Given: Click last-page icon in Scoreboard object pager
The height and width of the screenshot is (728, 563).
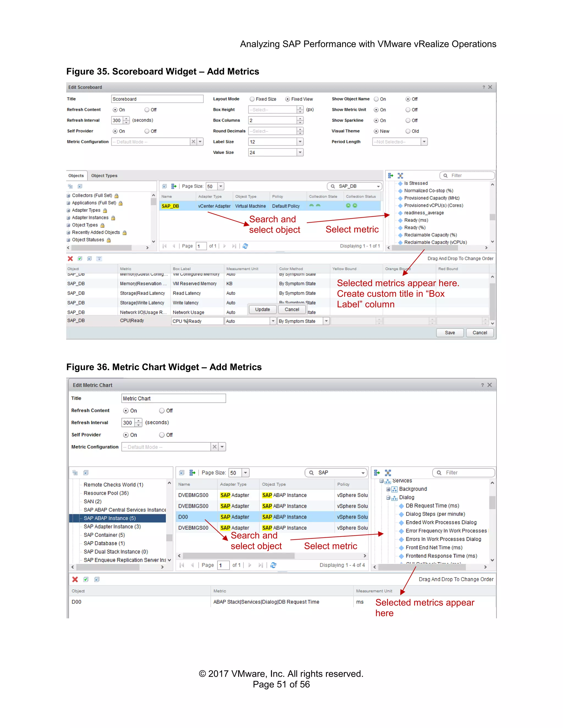Looking at the screenshot, I should (x=234, y=246).
